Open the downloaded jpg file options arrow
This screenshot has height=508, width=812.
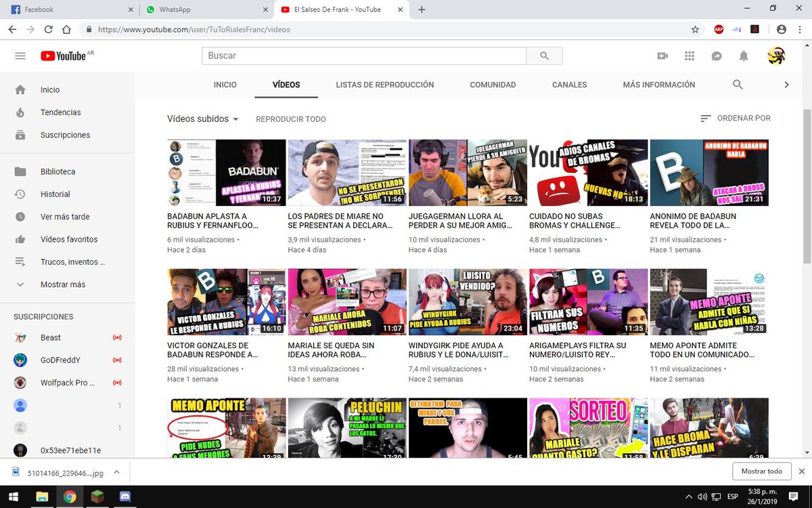[116, 471]
